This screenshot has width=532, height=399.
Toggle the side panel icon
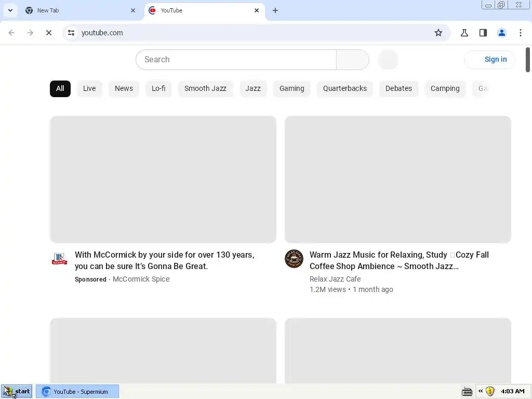[483, 33]
